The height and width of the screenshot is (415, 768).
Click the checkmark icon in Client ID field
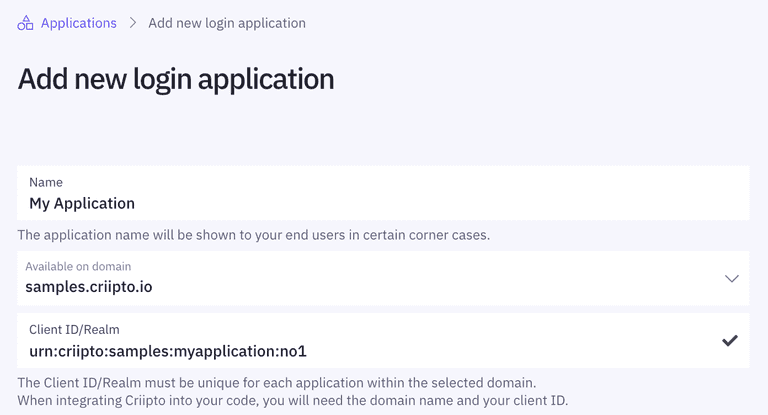click(x=730, y=341)
